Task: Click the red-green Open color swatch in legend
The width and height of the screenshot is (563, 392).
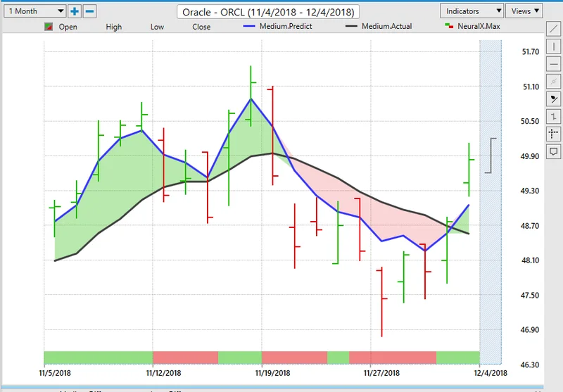Action: click(x=48, y=27)
